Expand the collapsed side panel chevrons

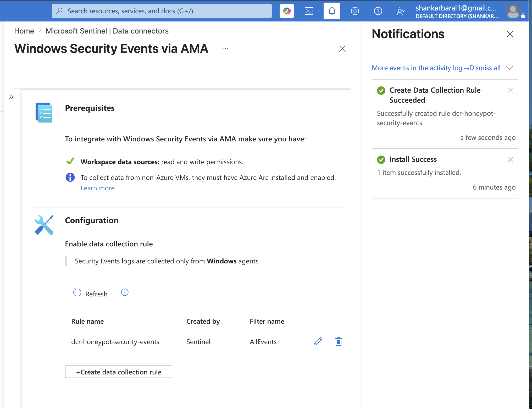tap(11, 97)
